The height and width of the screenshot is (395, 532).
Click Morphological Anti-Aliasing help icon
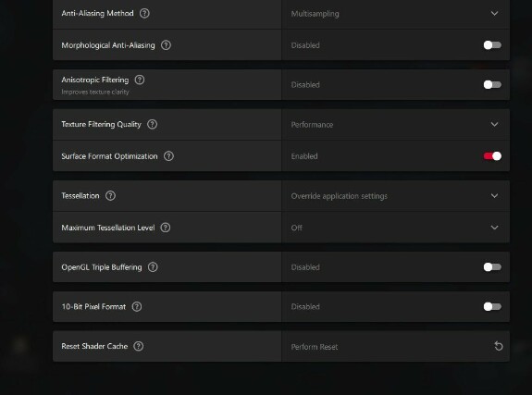[166, 45]
